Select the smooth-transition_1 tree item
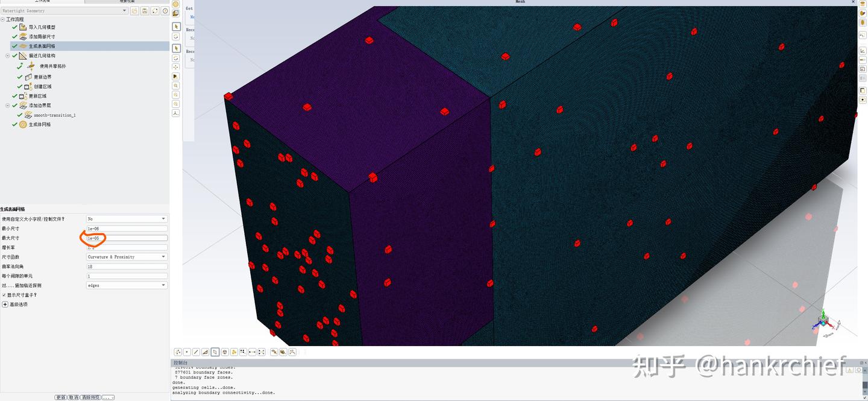The width and height of the screenshot is (868, 401). pos(55,115)
